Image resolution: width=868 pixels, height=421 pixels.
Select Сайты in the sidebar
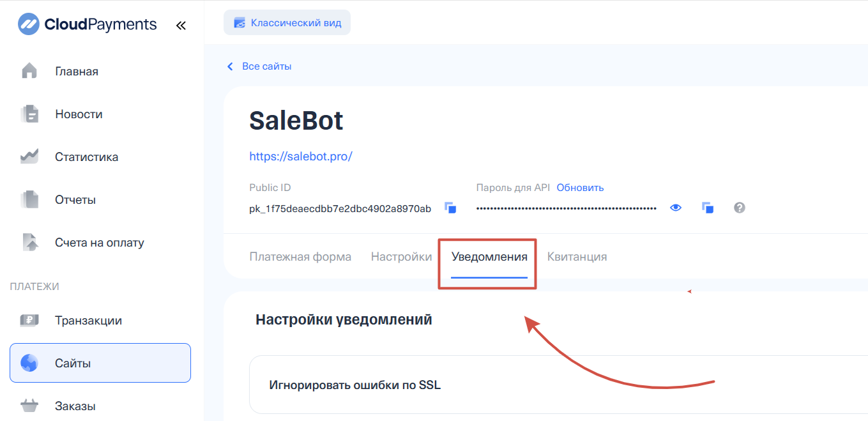[x=100, y=364]
